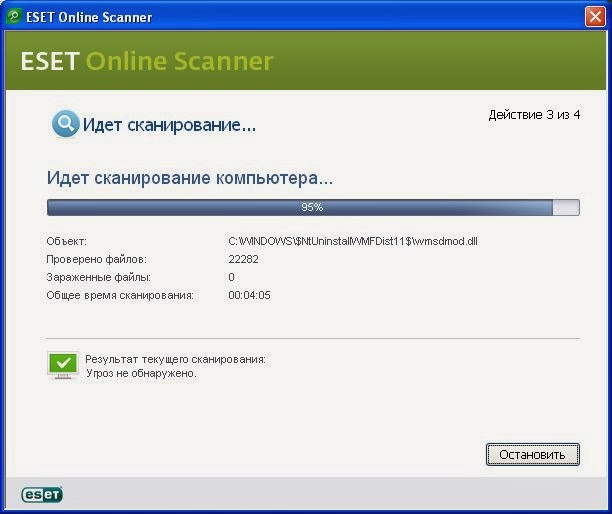This screenshot has width=612, height=514.
Task: Click the 95% scan progress bar
Action: pyautogui.click(x=313, y=207)
